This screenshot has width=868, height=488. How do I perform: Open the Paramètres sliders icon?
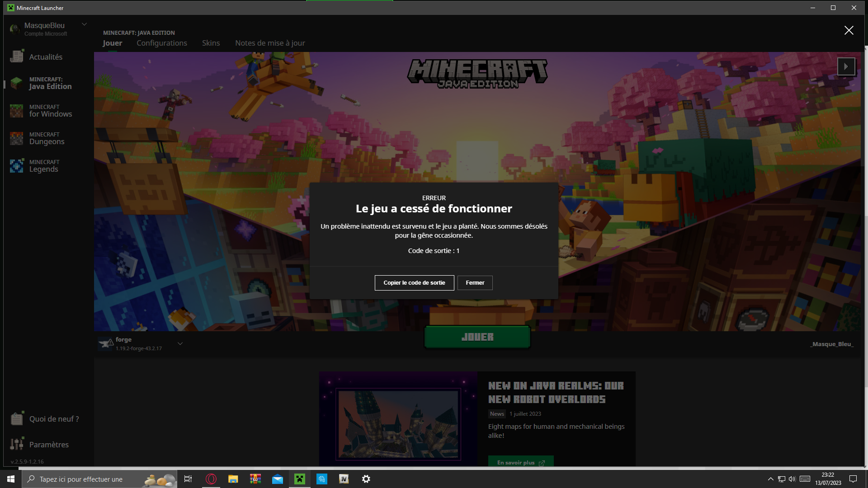[x=17, y=444]
